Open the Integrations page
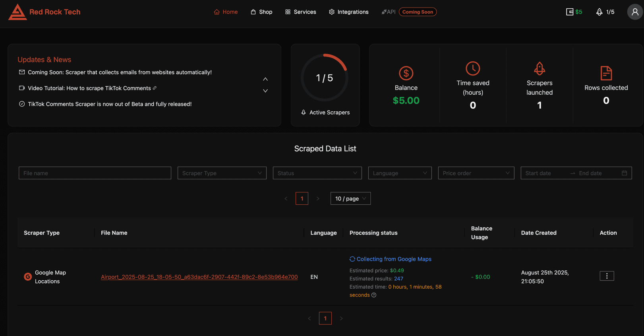This screenshot has height=336, width=644. [349, 12]
